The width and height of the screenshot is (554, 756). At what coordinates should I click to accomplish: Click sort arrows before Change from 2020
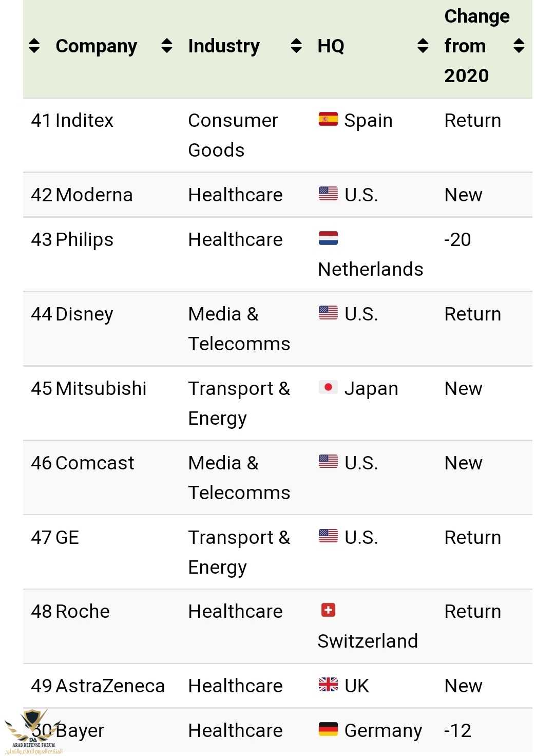tap(423, 46)
